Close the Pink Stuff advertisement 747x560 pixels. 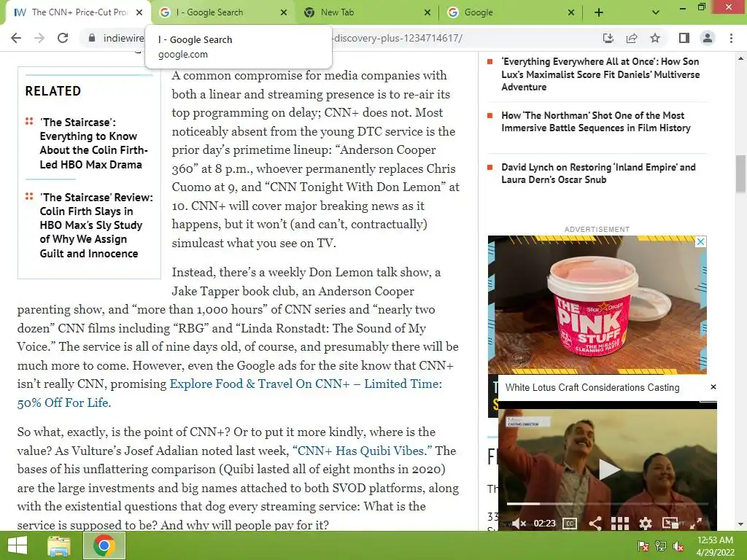click(700, 241)
